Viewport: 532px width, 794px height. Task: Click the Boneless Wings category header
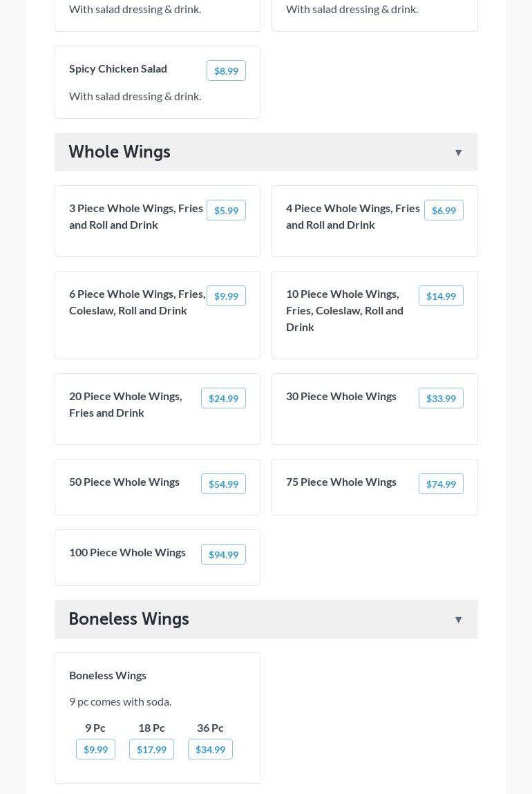(x=129, y=619)
